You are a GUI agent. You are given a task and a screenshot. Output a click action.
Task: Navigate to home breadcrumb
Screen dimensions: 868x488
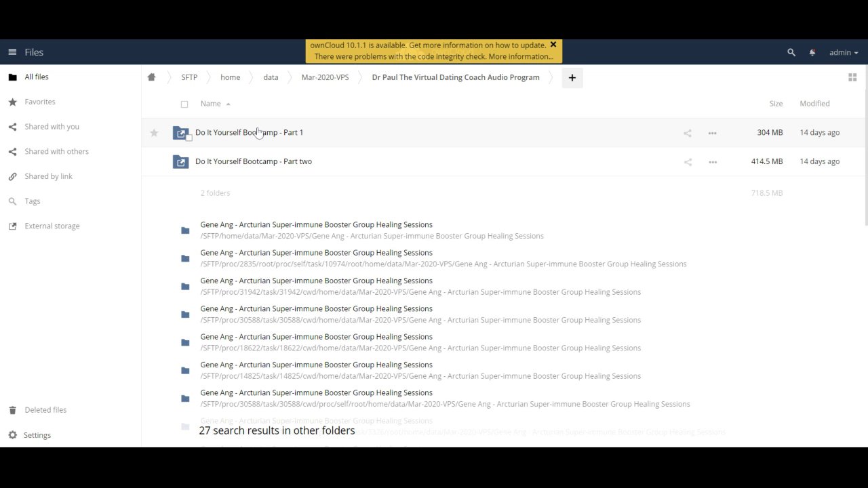tap(230, 77)
